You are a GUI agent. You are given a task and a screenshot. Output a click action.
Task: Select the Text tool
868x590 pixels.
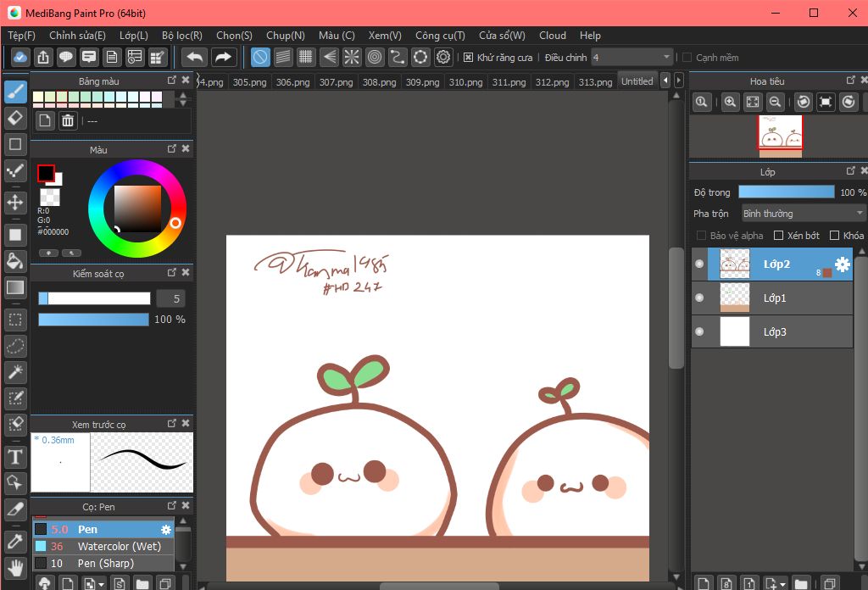coord(14,457)
